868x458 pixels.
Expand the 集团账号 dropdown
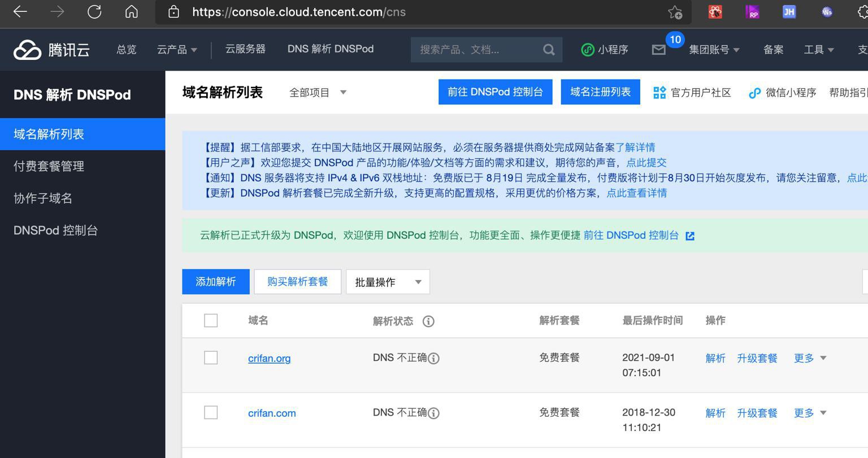coord(714,50)
